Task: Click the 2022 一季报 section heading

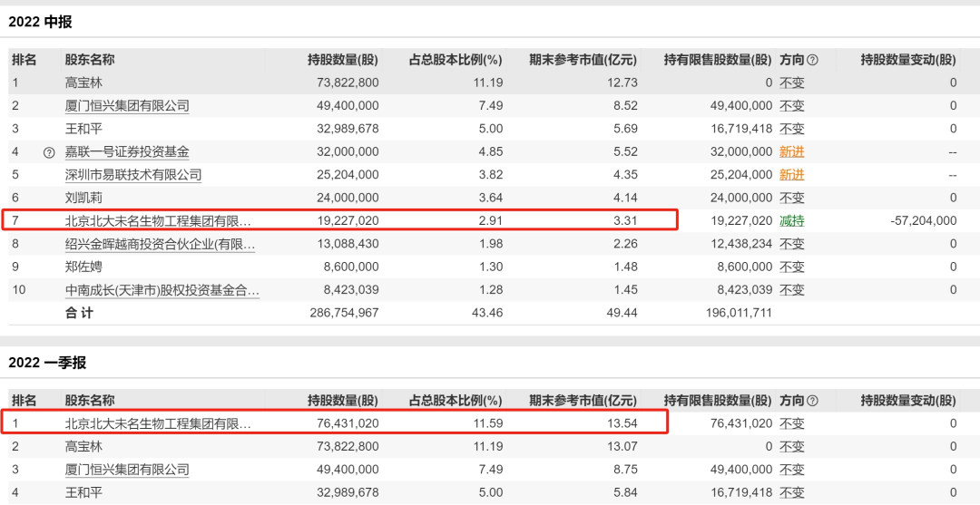Action: 47,363
